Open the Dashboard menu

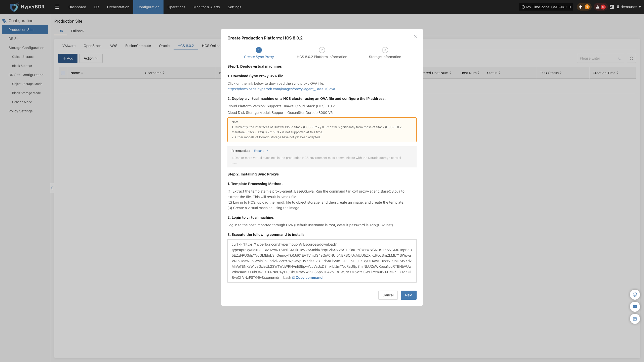[77, 7]
